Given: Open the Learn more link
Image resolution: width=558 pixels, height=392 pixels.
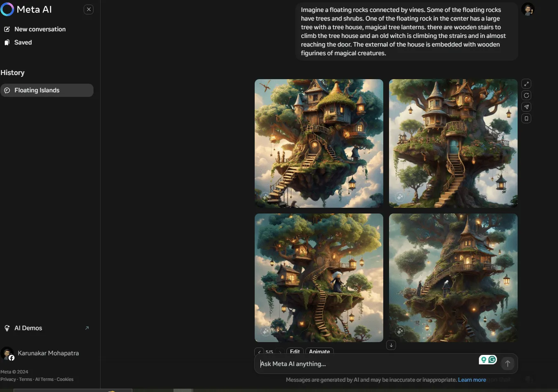Looking at the screenshot, I should tap(472, 380).
